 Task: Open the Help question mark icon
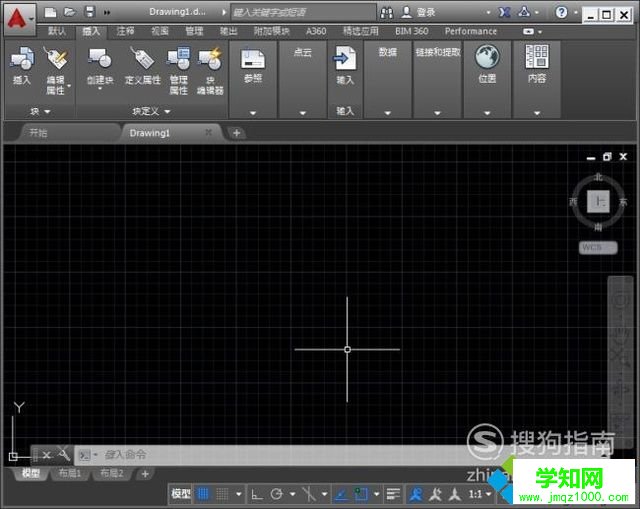pos(562,12)
